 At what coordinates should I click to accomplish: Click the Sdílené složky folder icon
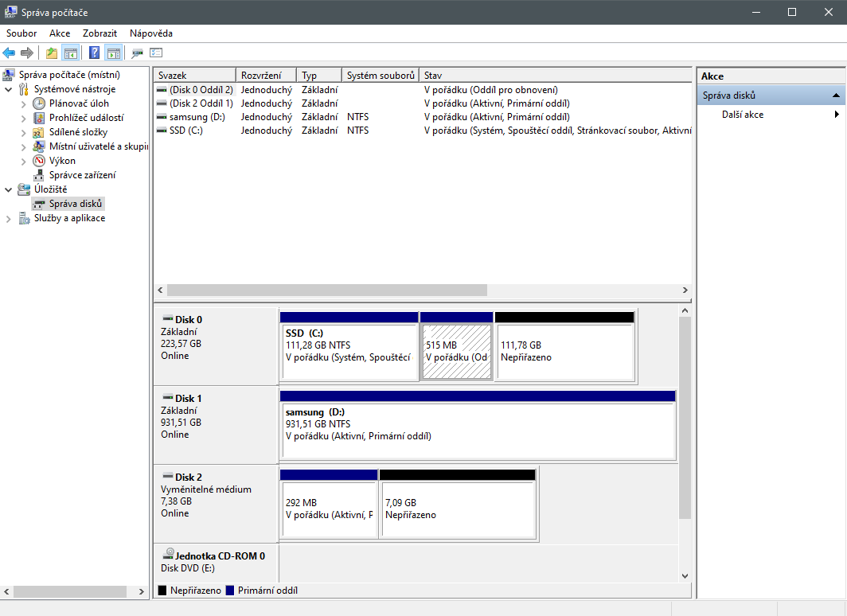coord(39,132)
